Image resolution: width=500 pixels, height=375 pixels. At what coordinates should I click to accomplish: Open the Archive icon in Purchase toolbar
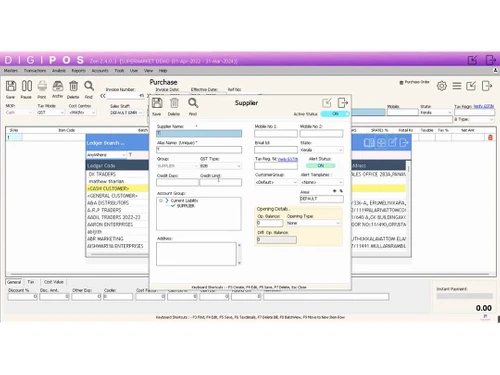coord(58,86)
